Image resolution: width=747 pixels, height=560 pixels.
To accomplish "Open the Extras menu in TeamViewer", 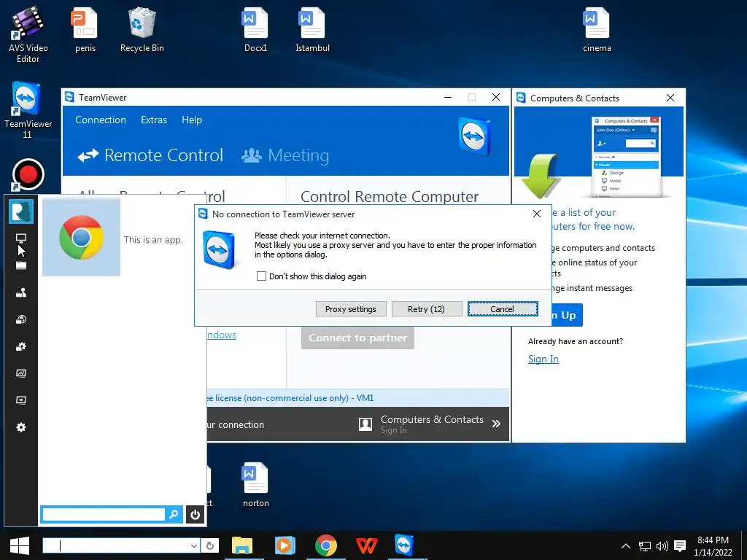I will click(154, 120).
